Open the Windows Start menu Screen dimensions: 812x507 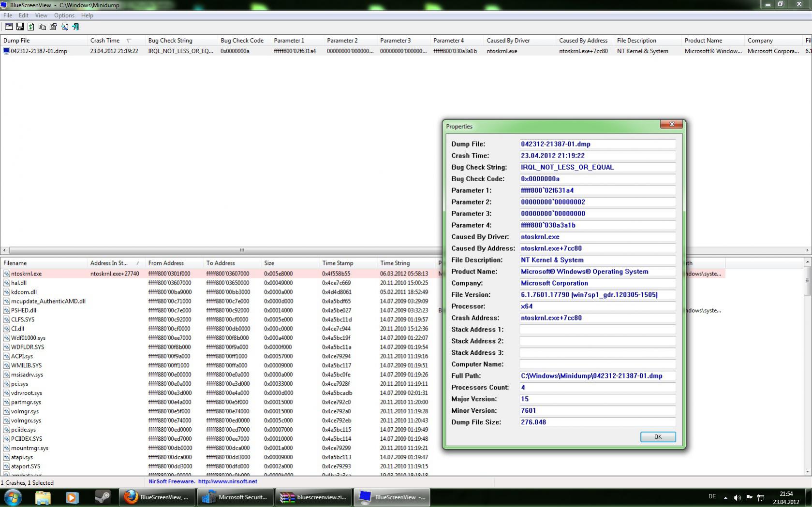(x=13, y=497)
